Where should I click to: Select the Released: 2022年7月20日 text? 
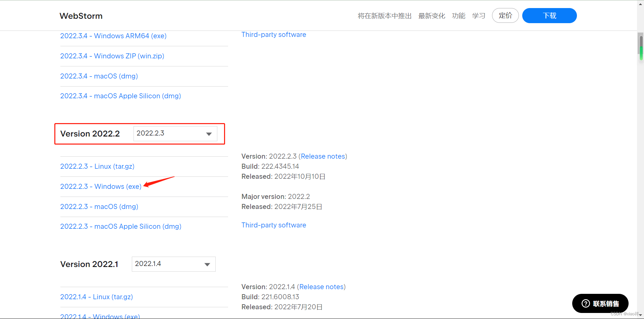[282, 307]
